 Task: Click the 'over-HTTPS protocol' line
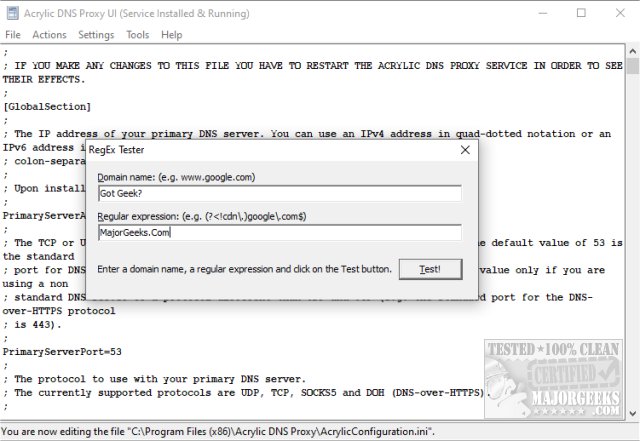tap(59, 311)
